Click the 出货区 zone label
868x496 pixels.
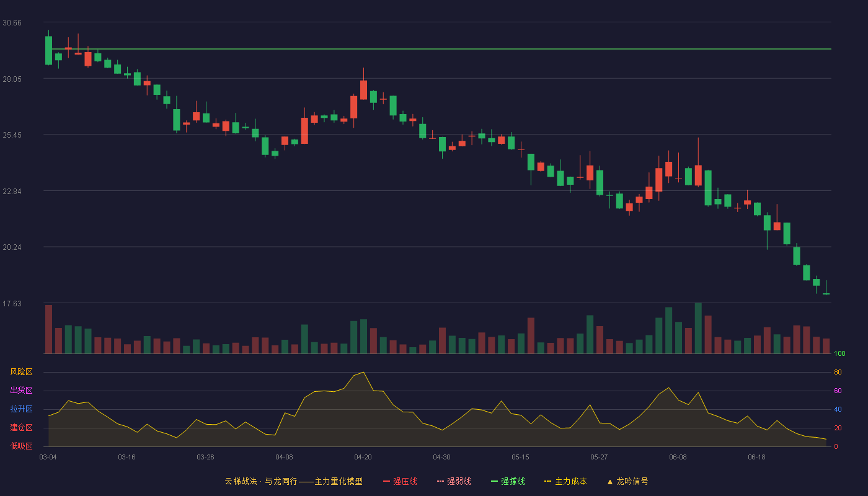(21, 391)
